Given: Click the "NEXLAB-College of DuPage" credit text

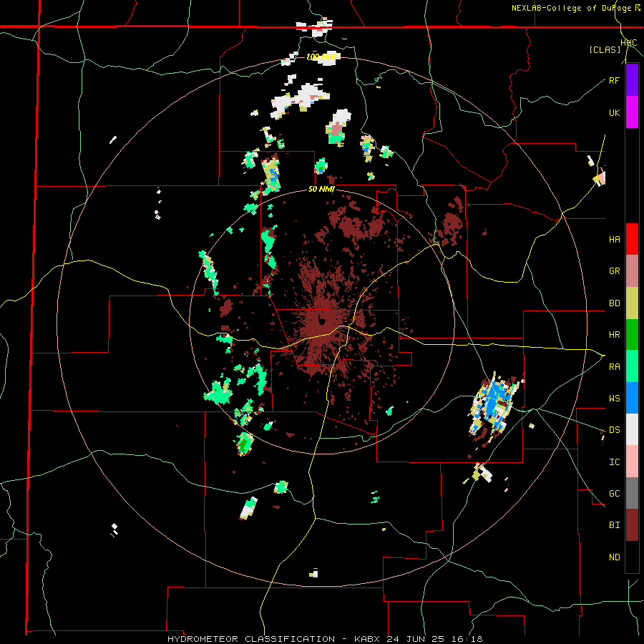Looking at the screenshot, I should click(x=572, y=8).
